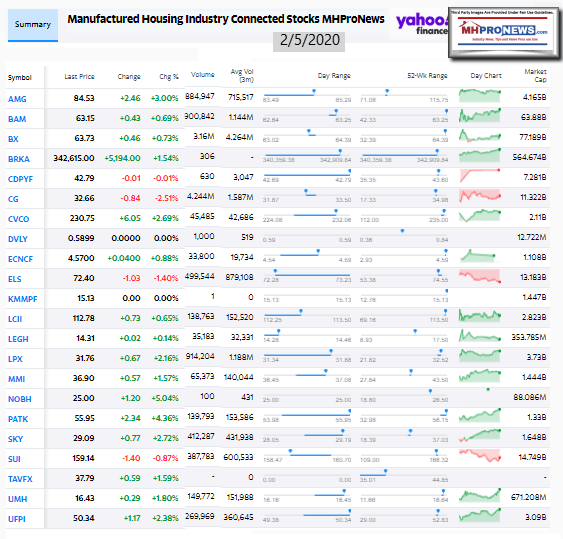Click the AMG day chart thumbnail
The height and width of the screenshot is (539, 563).
coord(479,96)
